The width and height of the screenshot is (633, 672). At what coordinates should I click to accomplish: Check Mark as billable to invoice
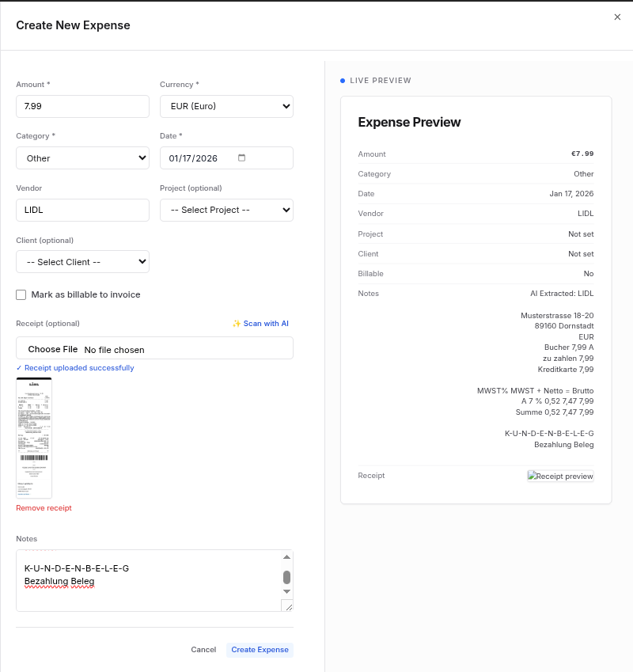tap(21, 295)
